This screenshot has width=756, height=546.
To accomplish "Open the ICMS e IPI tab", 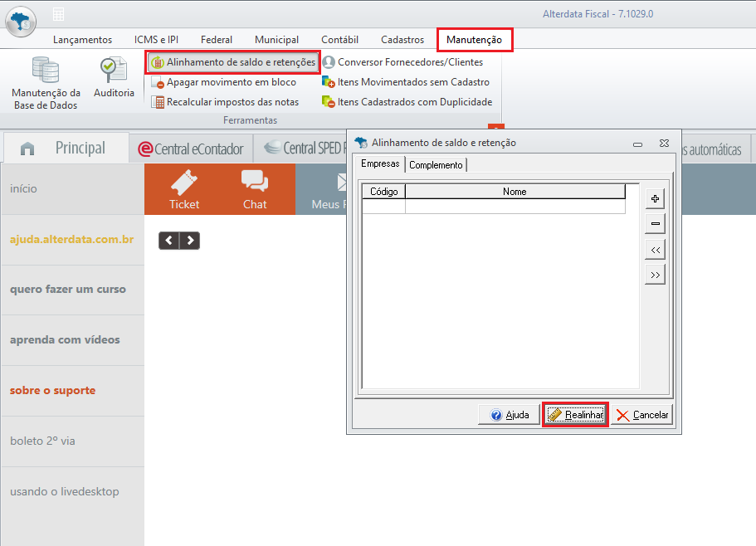I will (156, 40).
